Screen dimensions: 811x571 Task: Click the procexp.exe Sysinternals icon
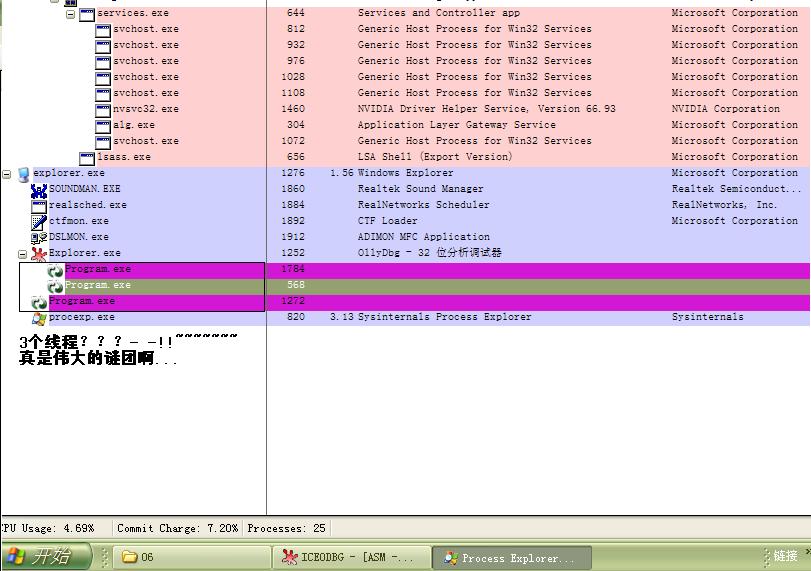[x=39, y=318]
